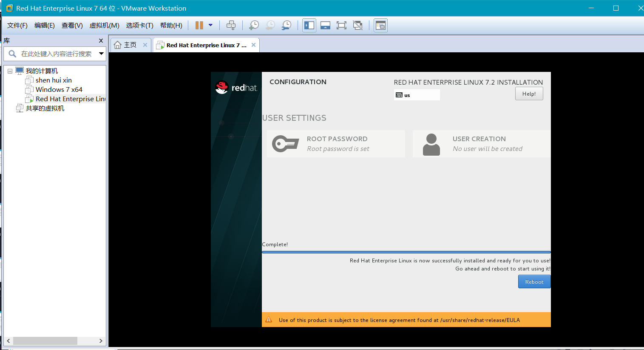Minimize the VMware Workstation window
The width and height of the screenshot is (644, 350).
591,8
